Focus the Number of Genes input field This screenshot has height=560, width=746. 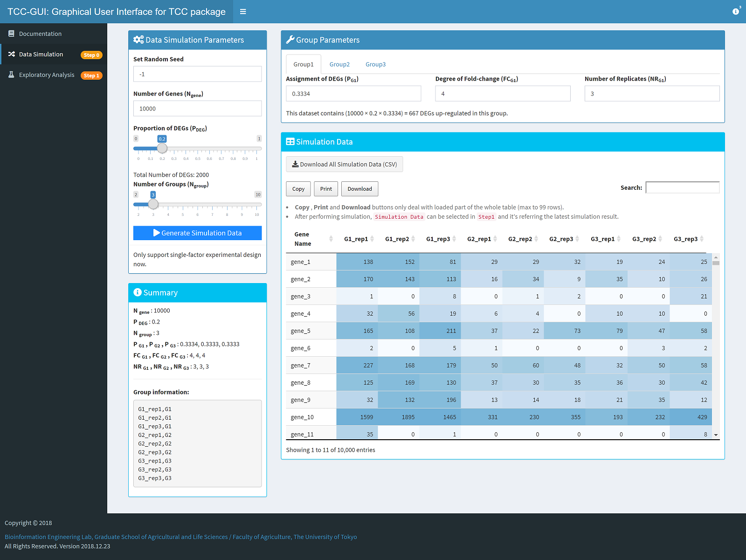tap(197, 109)
